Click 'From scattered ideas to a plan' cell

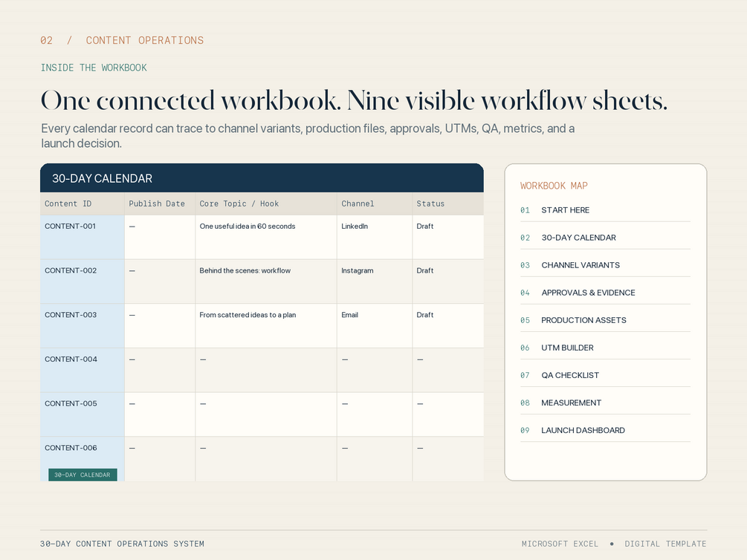click(x=266, y=326)
